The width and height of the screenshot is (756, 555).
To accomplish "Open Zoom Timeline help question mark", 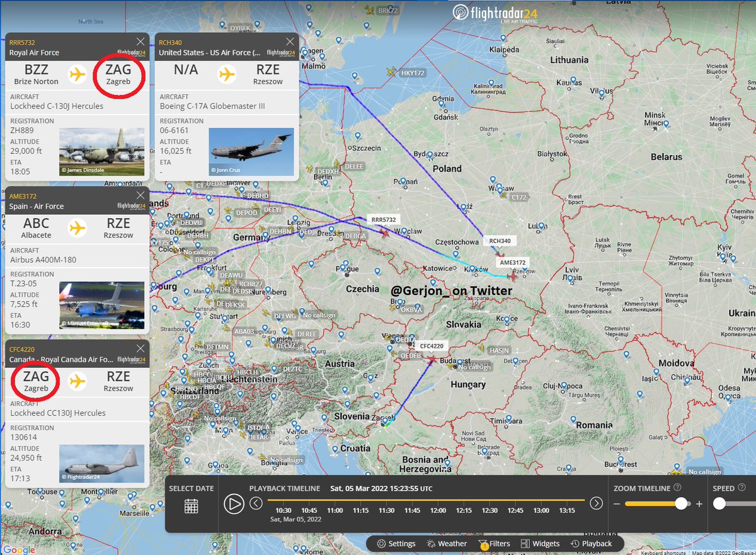I will coord(677,488).
